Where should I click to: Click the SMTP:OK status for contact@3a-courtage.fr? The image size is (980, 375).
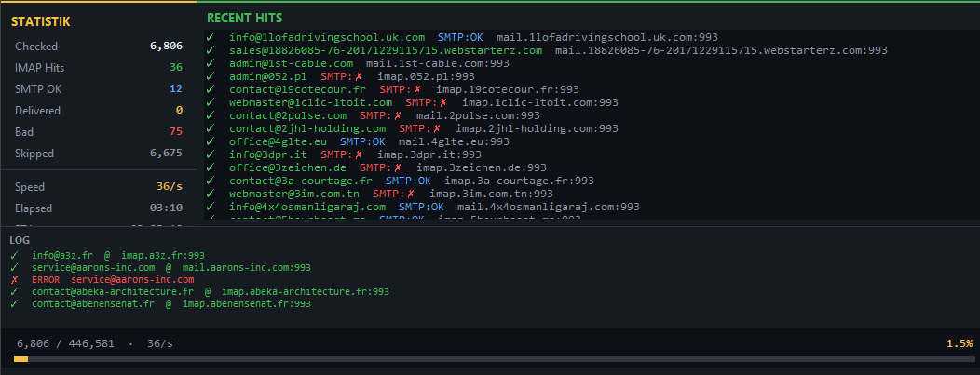coord(408,181)
